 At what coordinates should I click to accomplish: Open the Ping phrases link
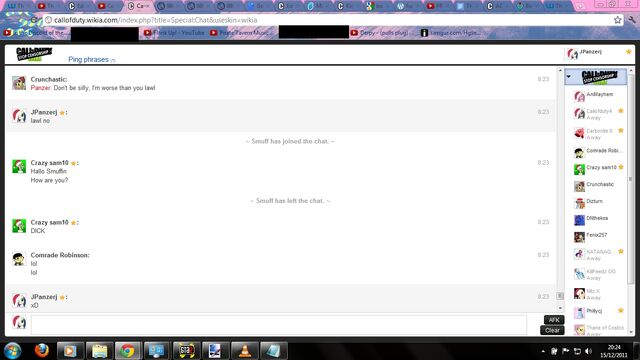coord(89,60)
